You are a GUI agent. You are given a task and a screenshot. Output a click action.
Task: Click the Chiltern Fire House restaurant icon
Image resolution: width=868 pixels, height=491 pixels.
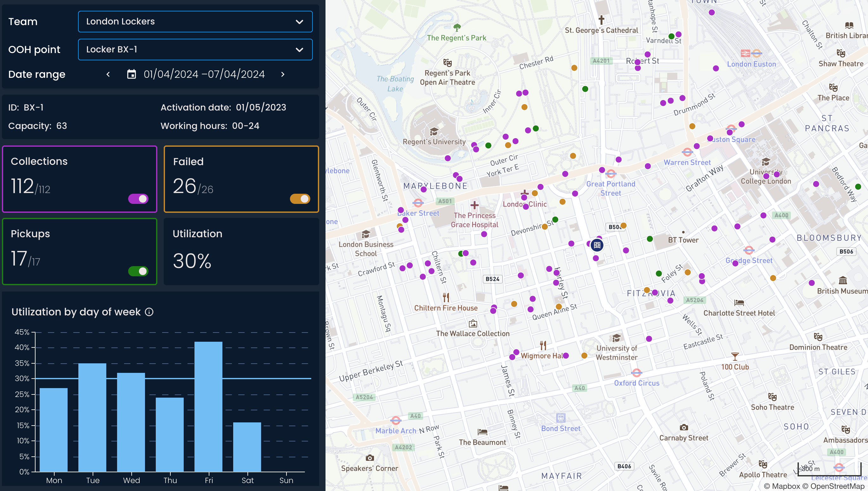click(446, 297)
